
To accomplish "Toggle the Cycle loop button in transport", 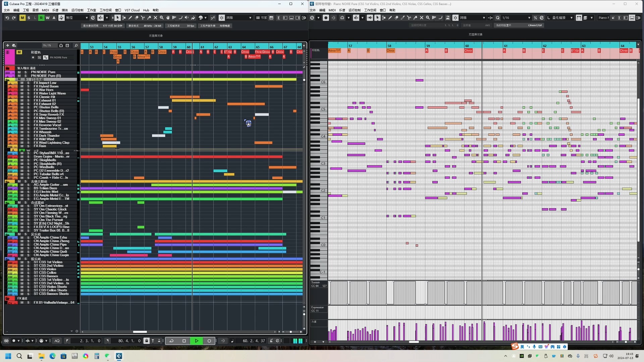I will (171, 341).
